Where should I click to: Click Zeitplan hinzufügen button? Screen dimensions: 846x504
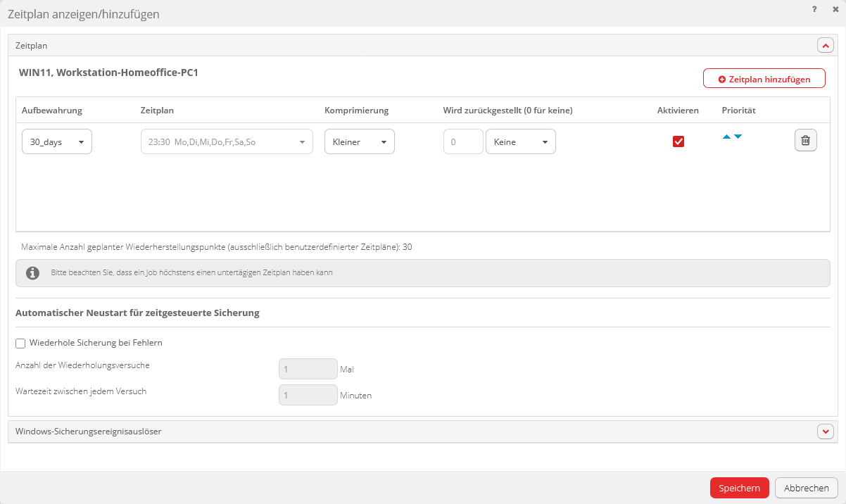764,79
